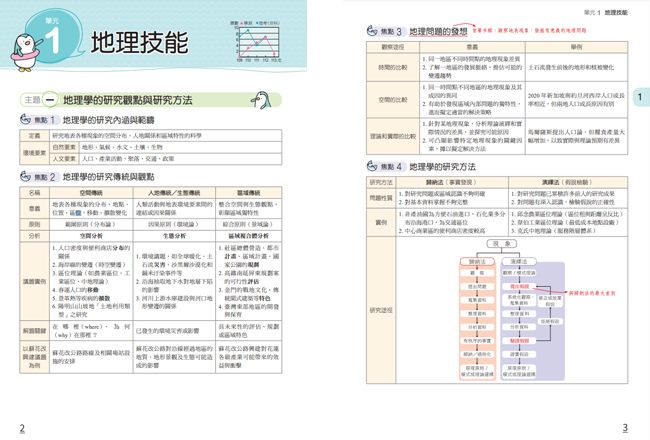Click the 研究途徑 row label
The image size is (650, 440).
[x=381, y=310]
